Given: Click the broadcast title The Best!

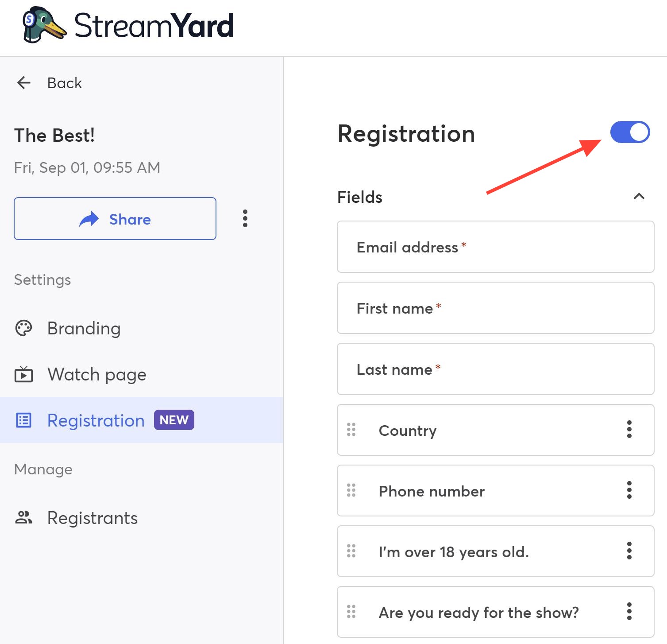Looking at the screenshot, I should (54, 135).
